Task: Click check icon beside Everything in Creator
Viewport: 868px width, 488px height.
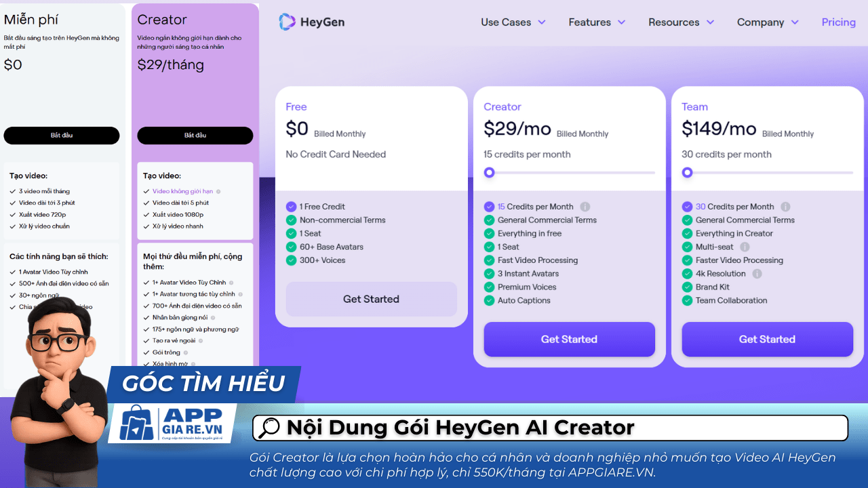Action: coord(687,233)
